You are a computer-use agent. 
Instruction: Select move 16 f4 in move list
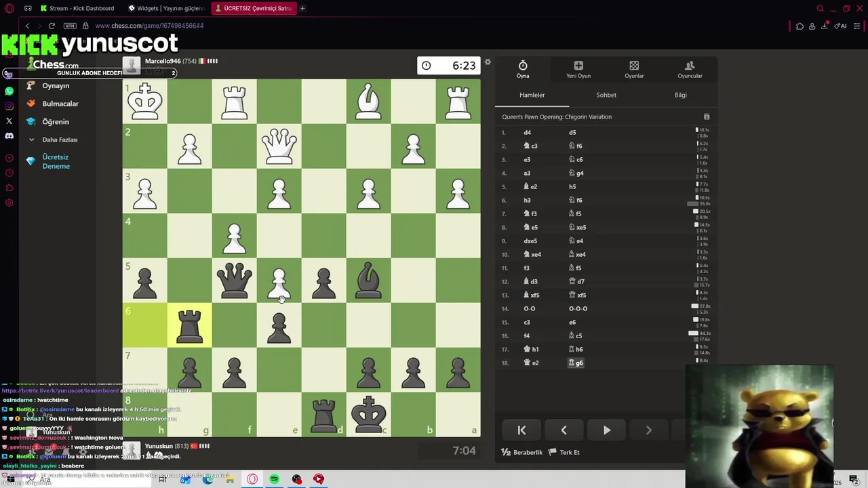coord(526,335)
